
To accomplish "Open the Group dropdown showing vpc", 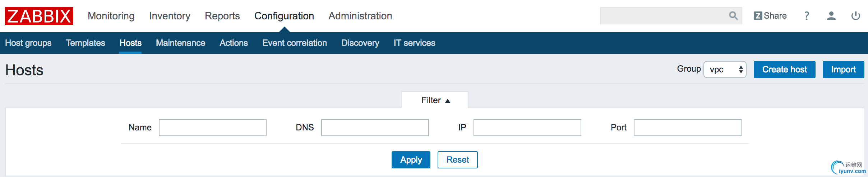I will [x=725, y=70].
